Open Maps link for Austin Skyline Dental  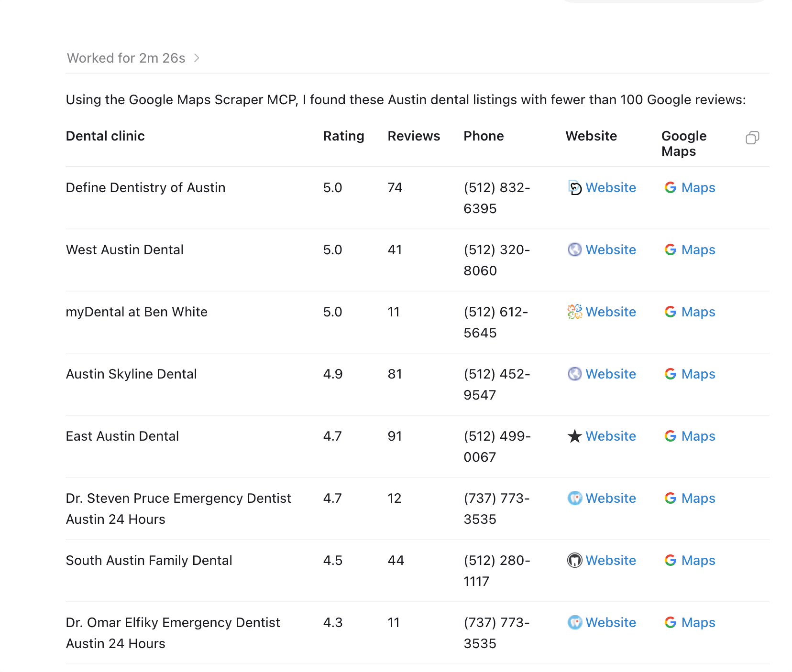coord(698,374)
